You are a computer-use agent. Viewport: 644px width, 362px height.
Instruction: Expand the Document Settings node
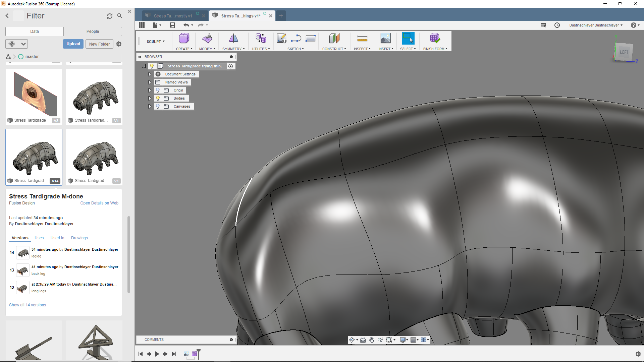(x=150, y=74)
